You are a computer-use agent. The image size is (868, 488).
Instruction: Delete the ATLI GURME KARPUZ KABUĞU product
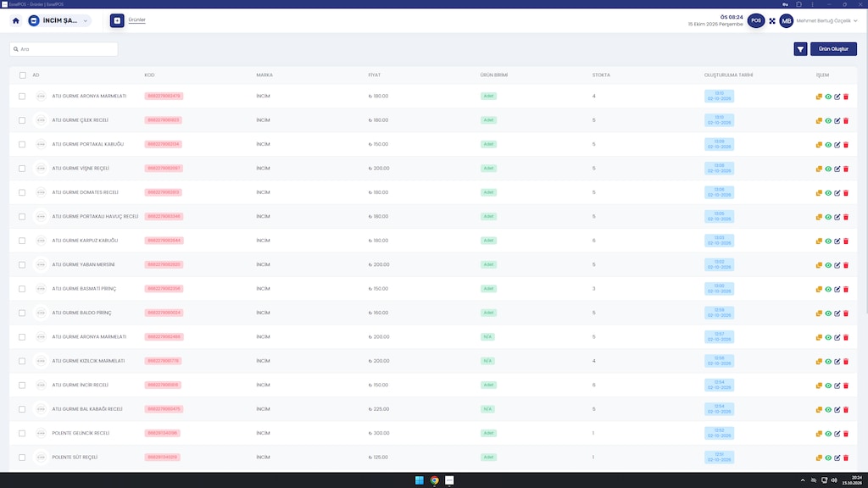coord(846,241)
